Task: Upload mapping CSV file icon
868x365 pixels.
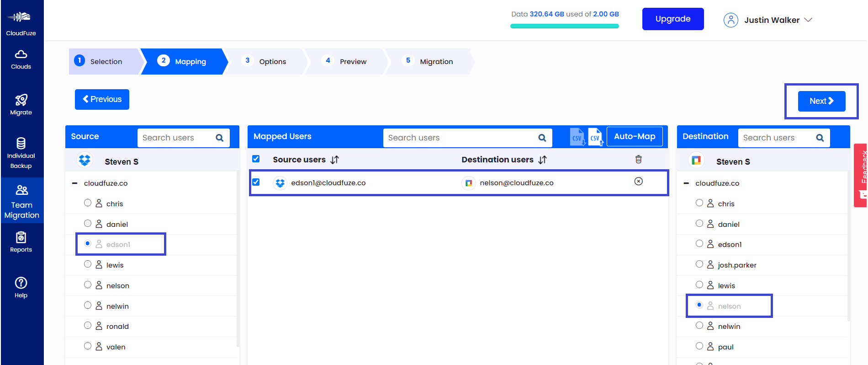Action: pyautogui.click(x=596, y=137)
